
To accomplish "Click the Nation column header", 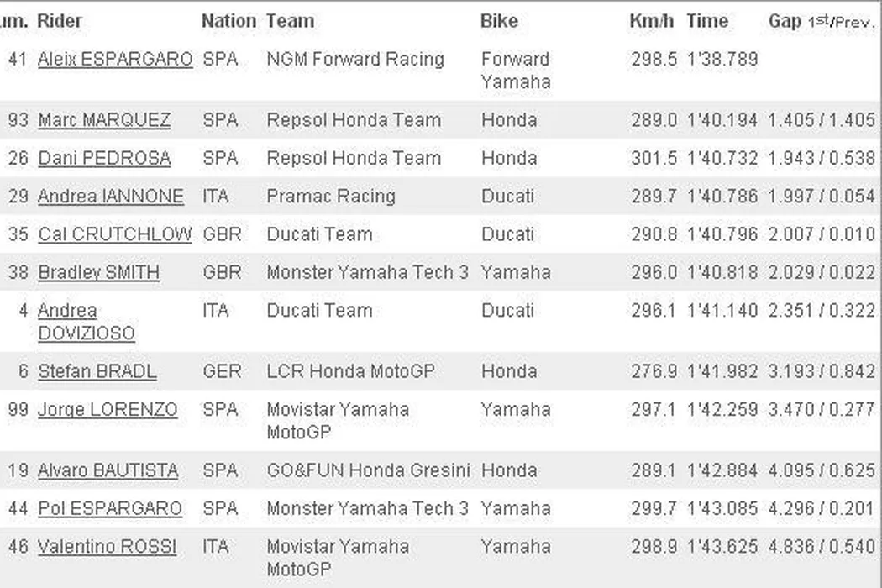I will pos(228,21).
